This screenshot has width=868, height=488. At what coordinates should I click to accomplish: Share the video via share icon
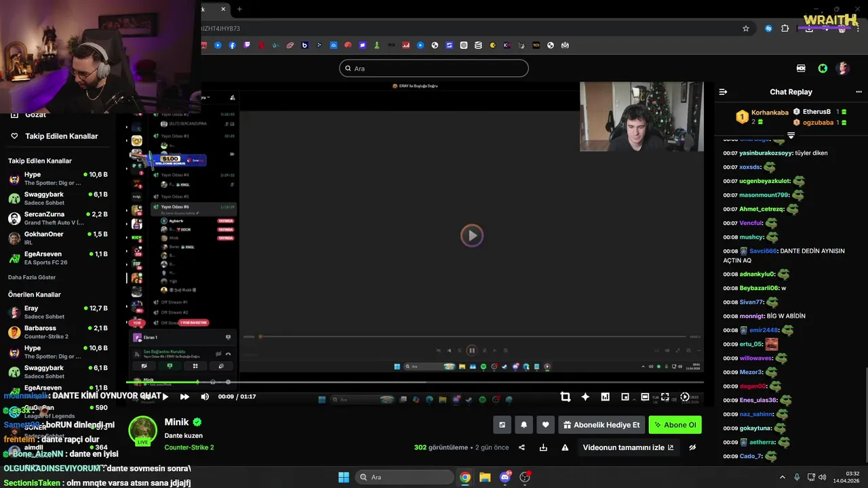[x=521, y=447]
